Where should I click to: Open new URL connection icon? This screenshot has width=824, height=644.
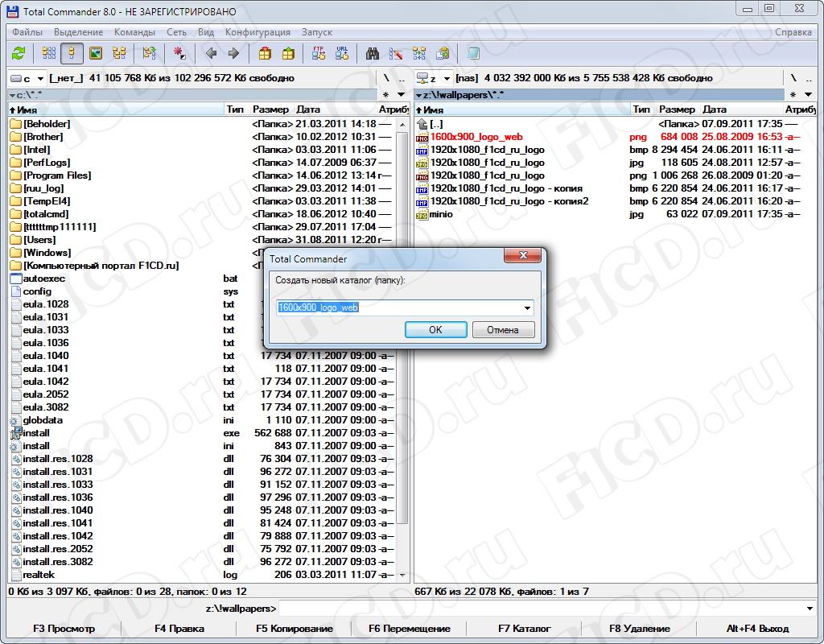(x=342, y=53)
